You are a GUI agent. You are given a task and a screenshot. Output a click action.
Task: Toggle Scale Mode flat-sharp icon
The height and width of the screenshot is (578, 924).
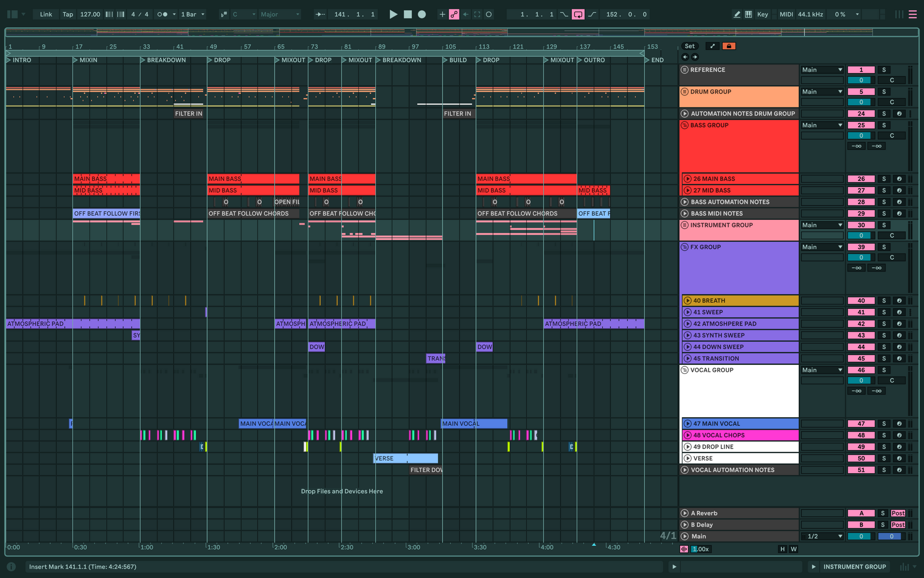point(224,14)
